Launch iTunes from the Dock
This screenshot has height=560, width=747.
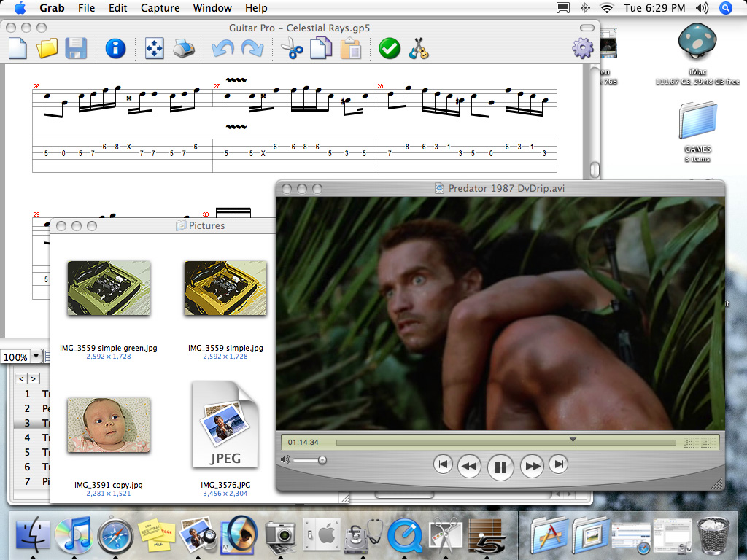[x=74, y=534]
